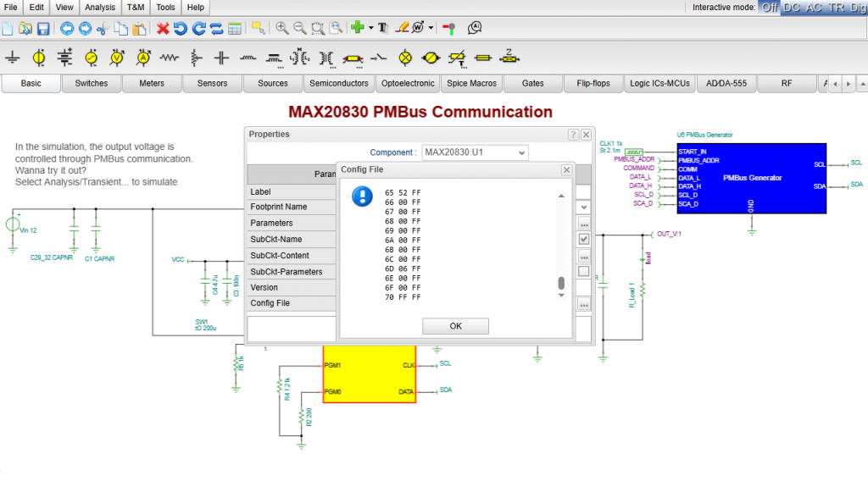Image resolution: width=868 pixels, height=487 pixels.
Task: Open the Analysis menu
Action: tap(100, 7)
